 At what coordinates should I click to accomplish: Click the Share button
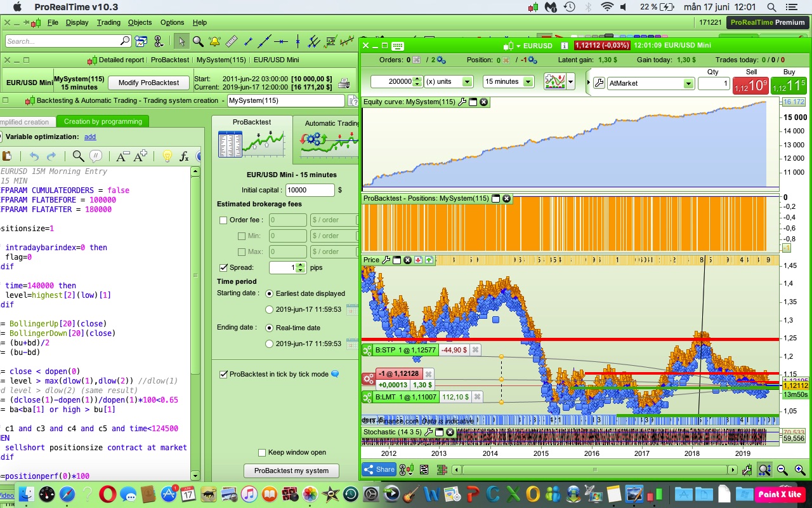coord(379,470)
